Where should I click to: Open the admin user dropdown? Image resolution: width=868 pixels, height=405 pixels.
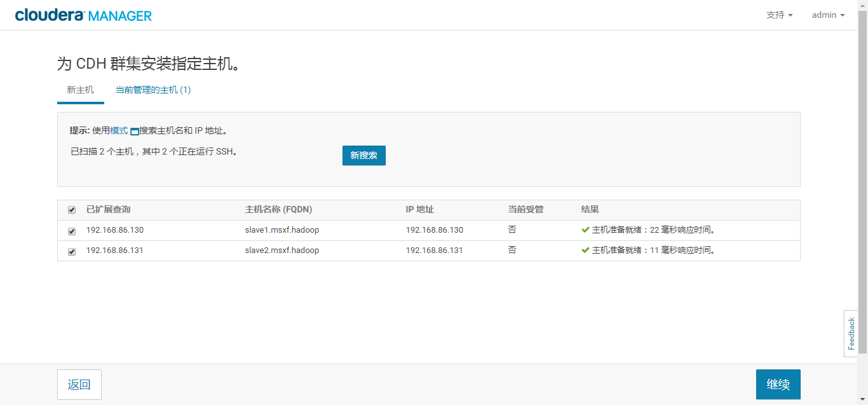pyautogui.click(x=828, y=15)
